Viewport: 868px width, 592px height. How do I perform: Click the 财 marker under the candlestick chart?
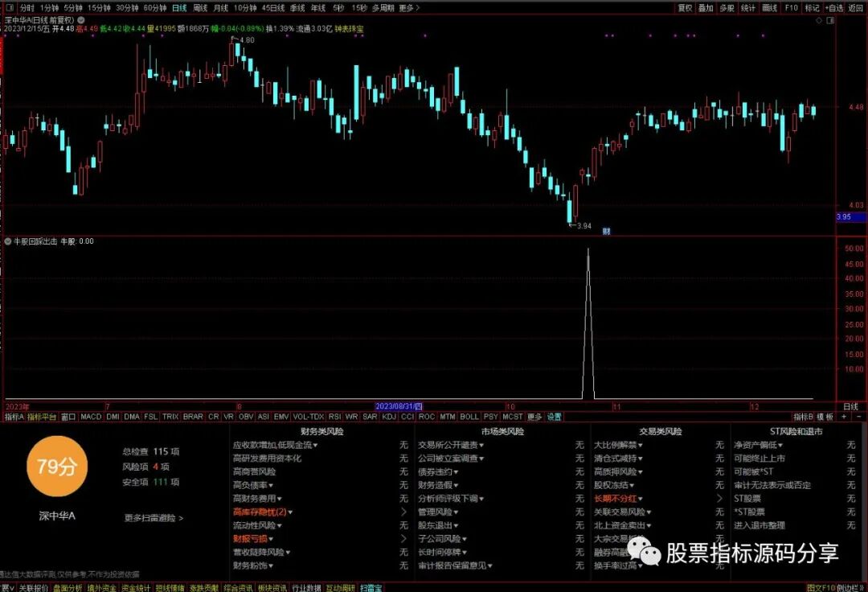click(x=606, y=231)
